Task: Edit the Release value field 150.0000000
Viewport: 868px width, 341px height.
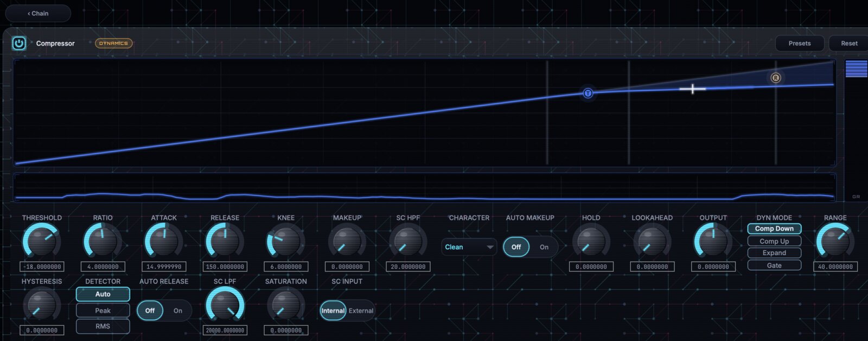Action: click(x=225, y=267)
